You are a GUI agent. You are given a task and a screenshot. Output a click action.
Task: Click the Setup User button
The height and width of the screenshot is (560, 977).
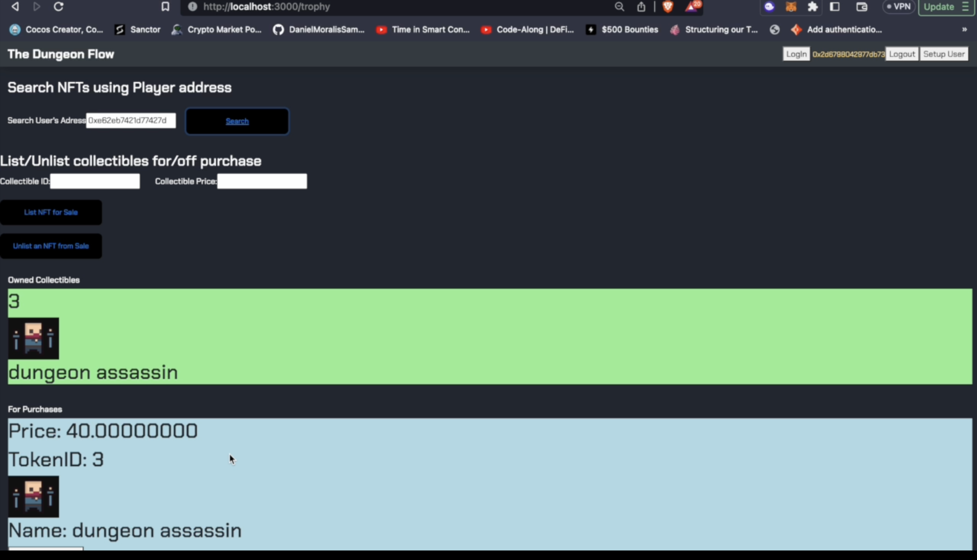click(944, 54)
